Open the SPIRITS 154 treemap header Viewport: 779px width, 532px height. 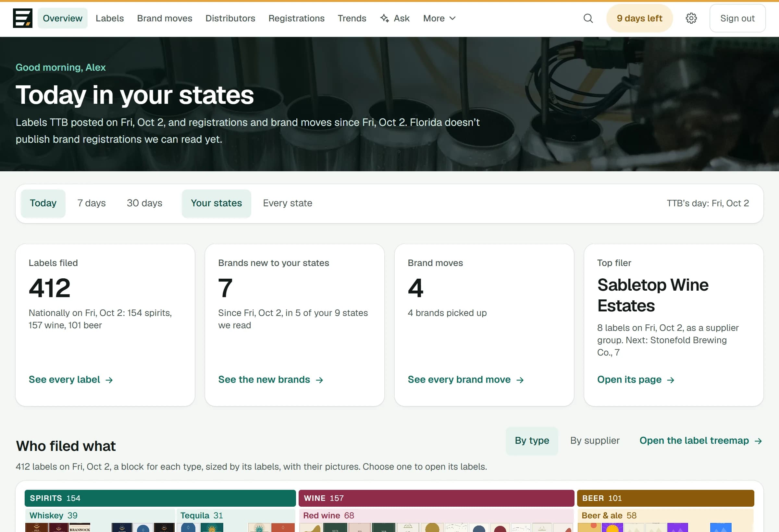[x=160, y=498]
